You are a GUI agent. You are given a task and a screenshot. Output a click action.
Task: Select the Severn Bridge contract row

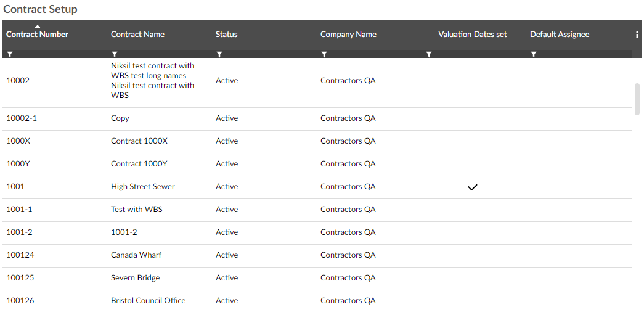coord(136,278)
